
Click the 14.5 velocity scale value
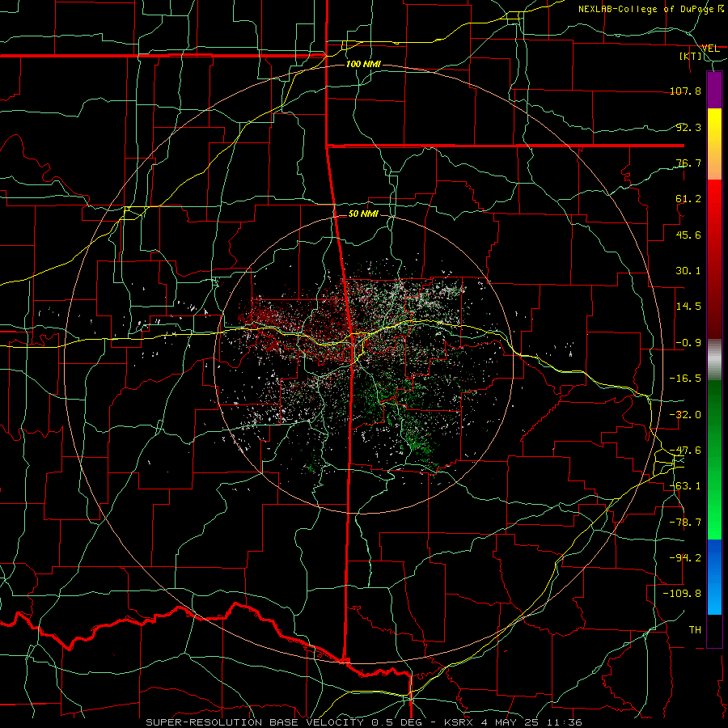click(x=688, y=307)
